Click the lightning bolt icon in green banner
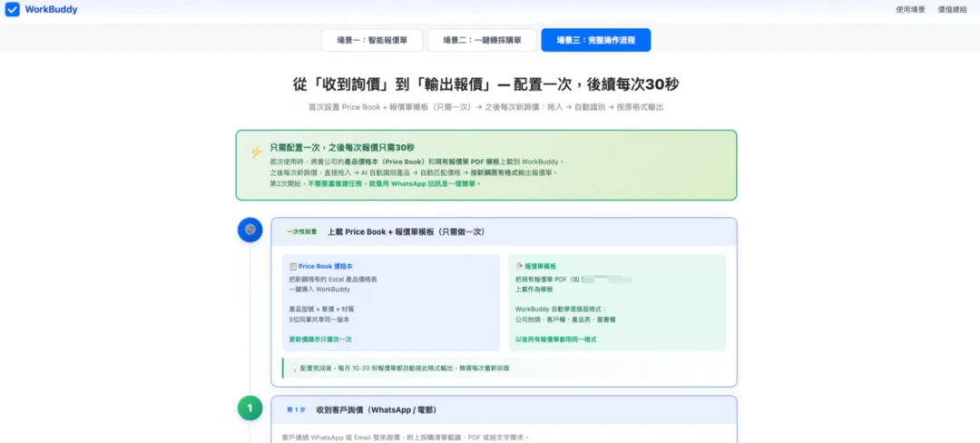980x443 pixels. 256,152
